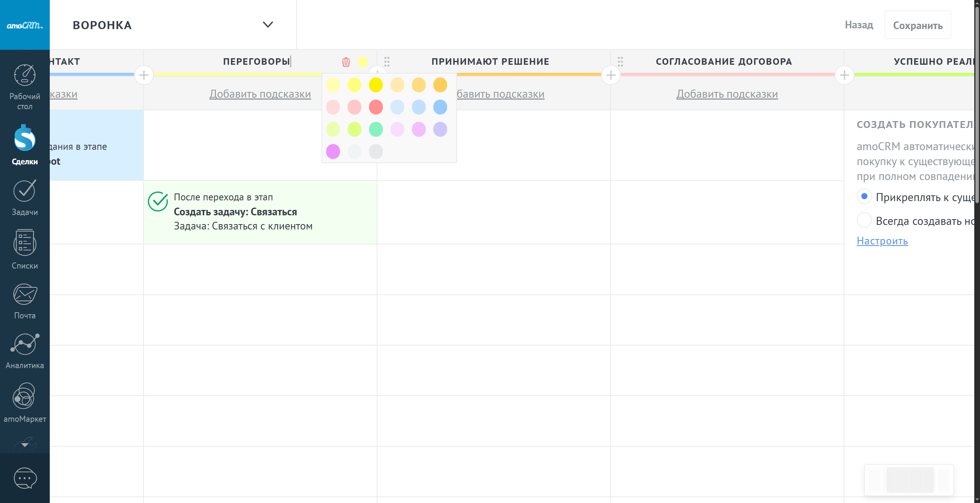Open chat bubble icon at sidebar bottom

click(x=25, y=478)
